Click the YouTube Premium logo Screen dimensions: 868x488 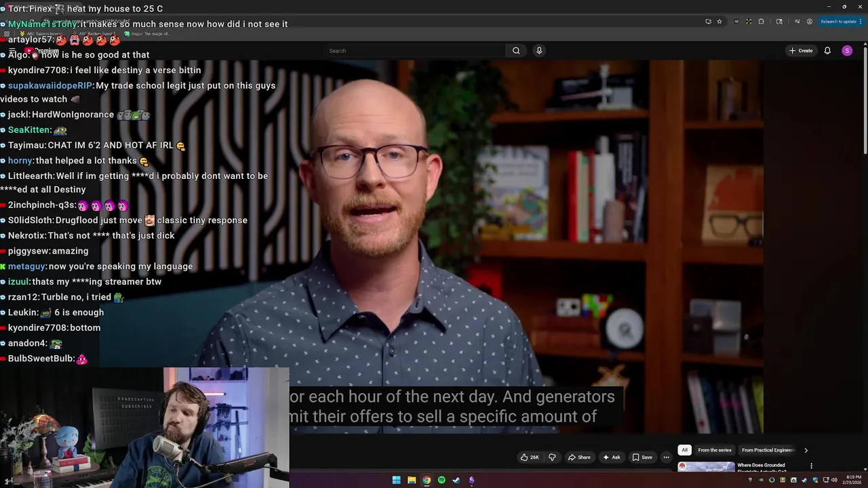(43, 51)
